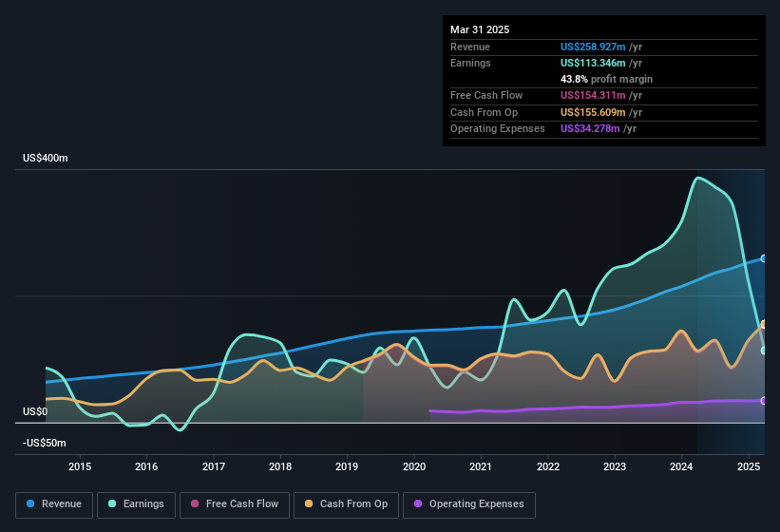780x532 pixels.
Task: Click the US$155.609m cash from op value
Action: 593,112
